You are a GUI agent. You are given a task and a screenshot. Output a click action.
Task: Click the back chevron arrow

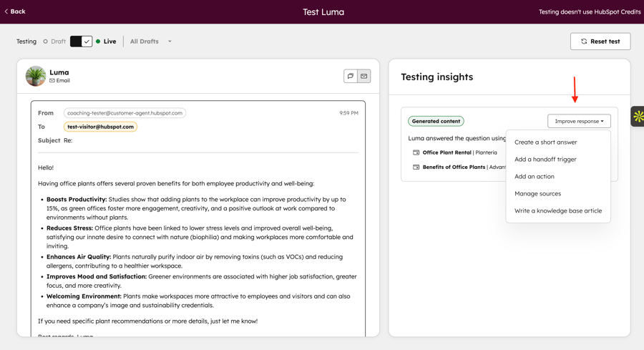pos(6,11)
